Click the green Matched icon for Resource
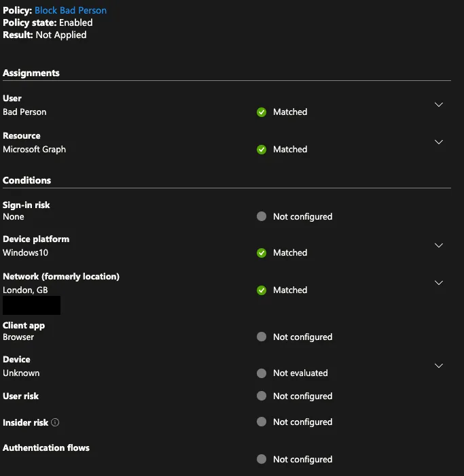The image size is (464, 476). tap(262, 150)
